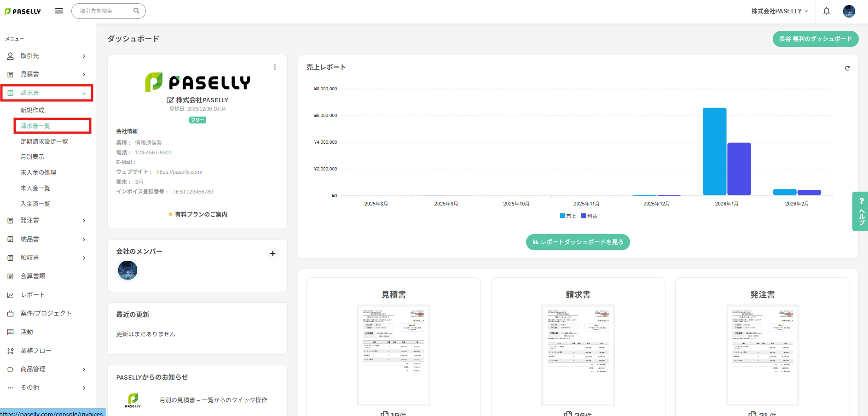Open the 発注書 document thumbnail
Viewport: 868px width, 416px height.
(x=762, y=355)
